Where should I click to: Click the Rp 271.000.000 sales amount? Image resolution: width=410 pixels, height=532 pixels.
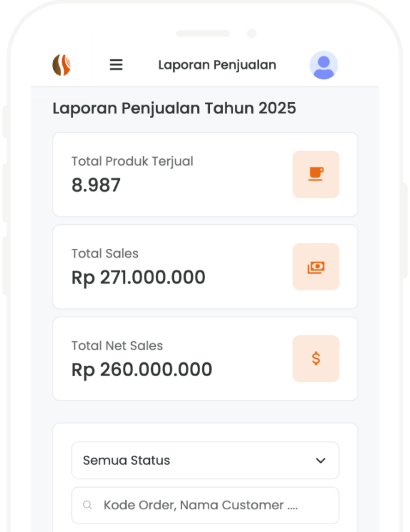(138, 277)
